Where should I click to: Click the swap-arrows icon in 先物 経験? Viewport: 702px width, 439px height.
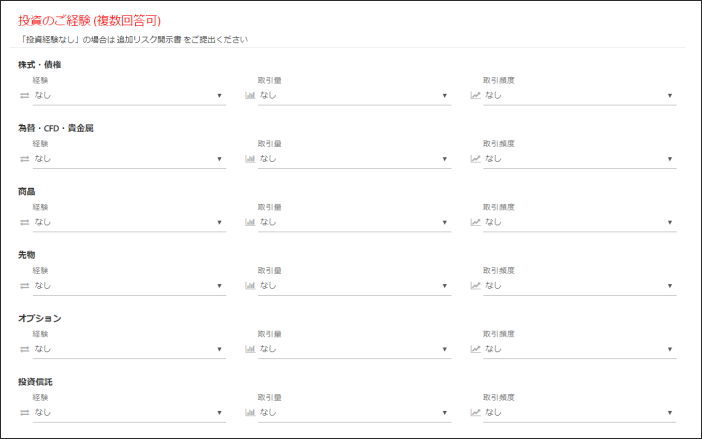click(25, 286)
